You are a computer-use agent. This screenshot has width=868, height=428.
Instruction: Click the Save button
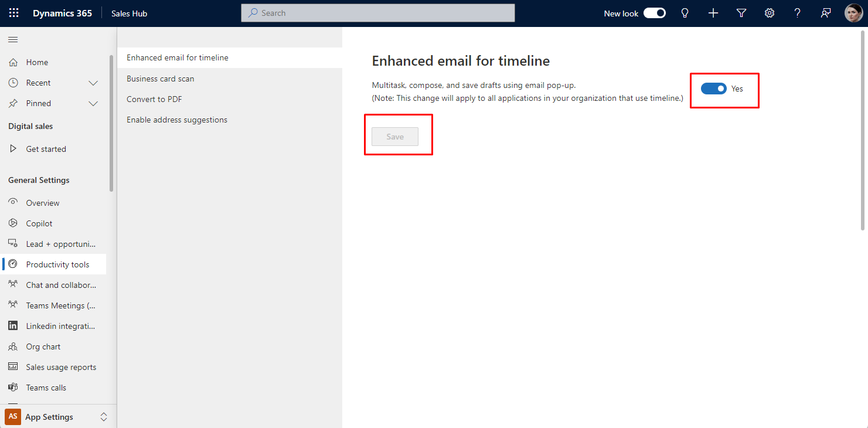pos(395,137)
